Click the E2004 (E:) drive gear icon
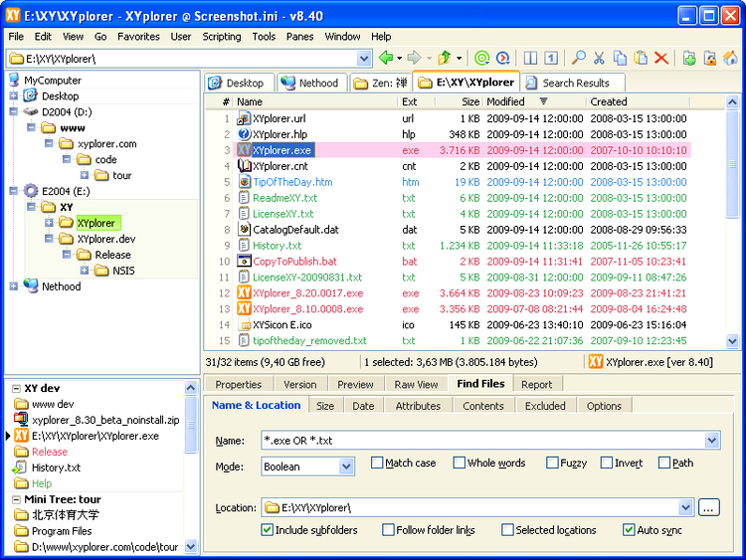 (31, 191)
